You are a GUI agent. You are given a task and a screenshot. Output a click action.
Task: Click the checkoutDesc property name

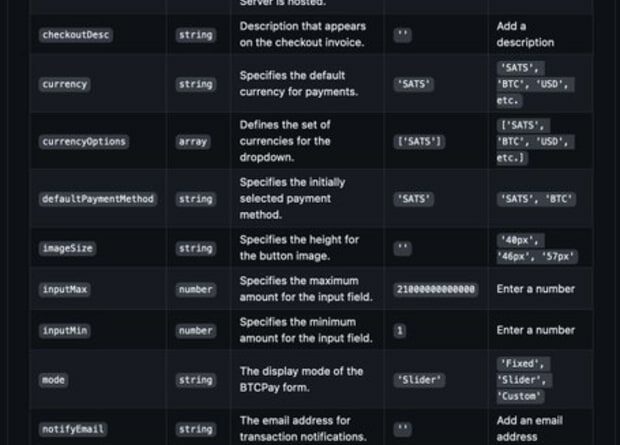76,35
